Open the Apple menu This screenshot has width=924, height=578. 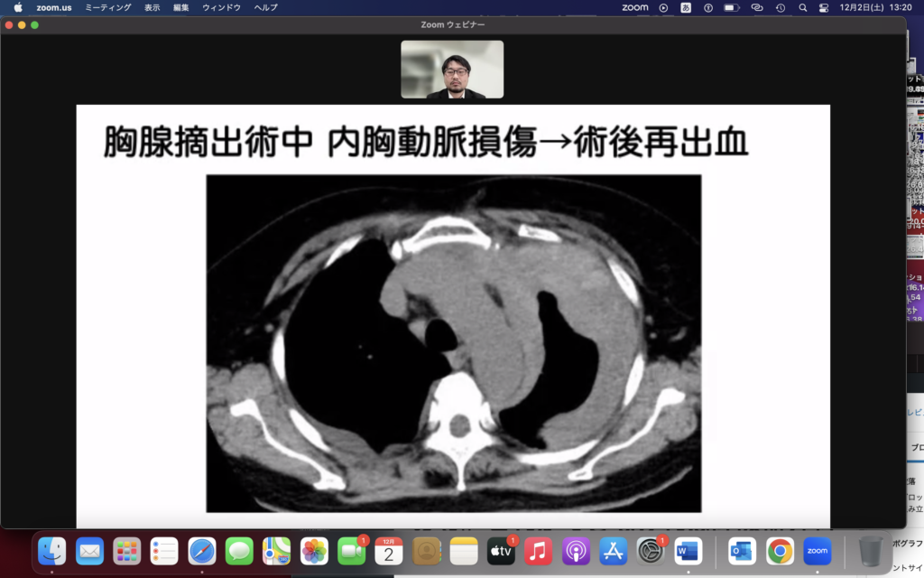(x=17, y=7)
